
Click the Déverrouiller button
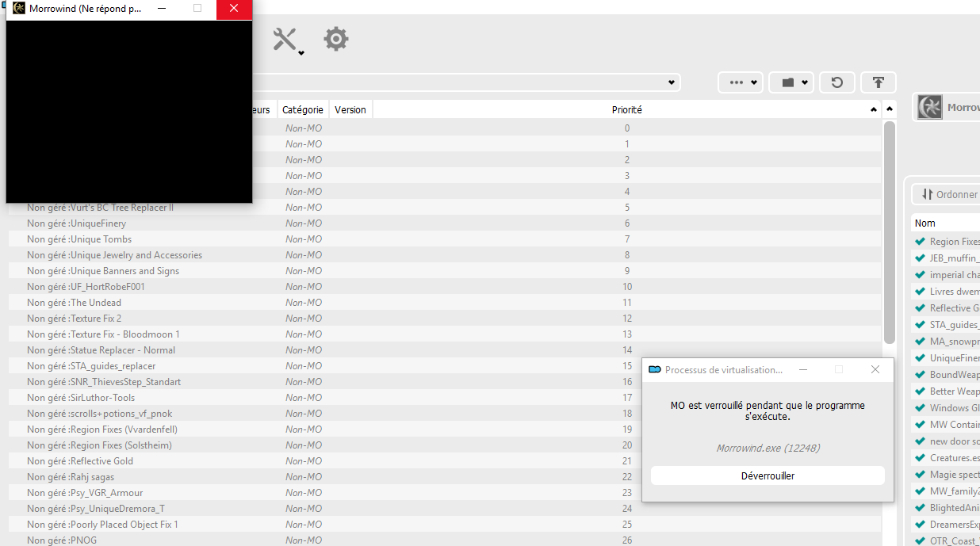(767, 475)
